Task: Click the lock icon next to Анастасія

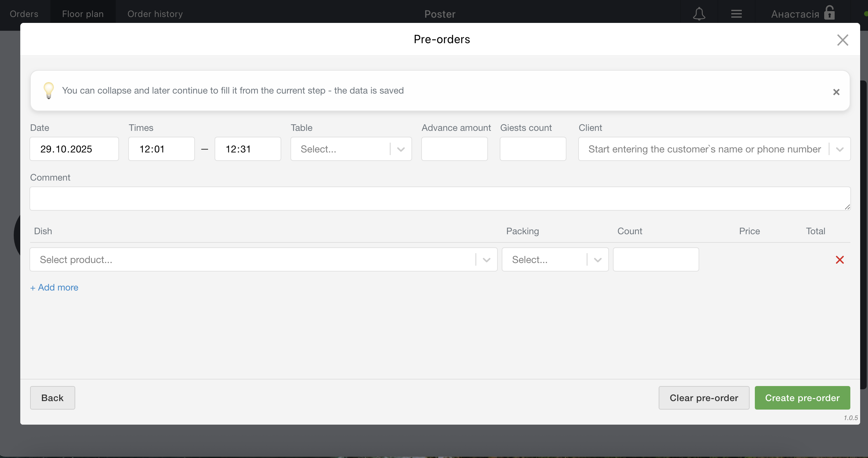Action: coord(829,13)
